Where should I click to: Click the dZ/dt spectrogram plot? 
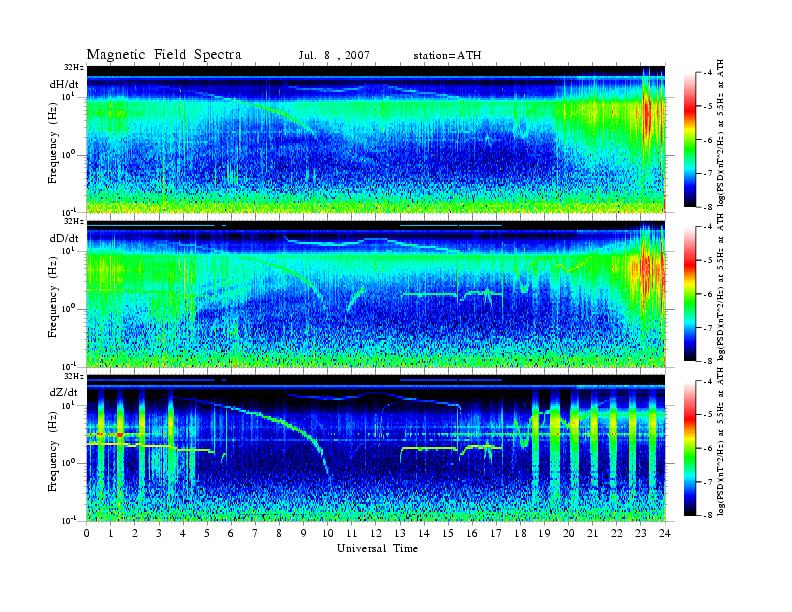[x=376, y=448]
